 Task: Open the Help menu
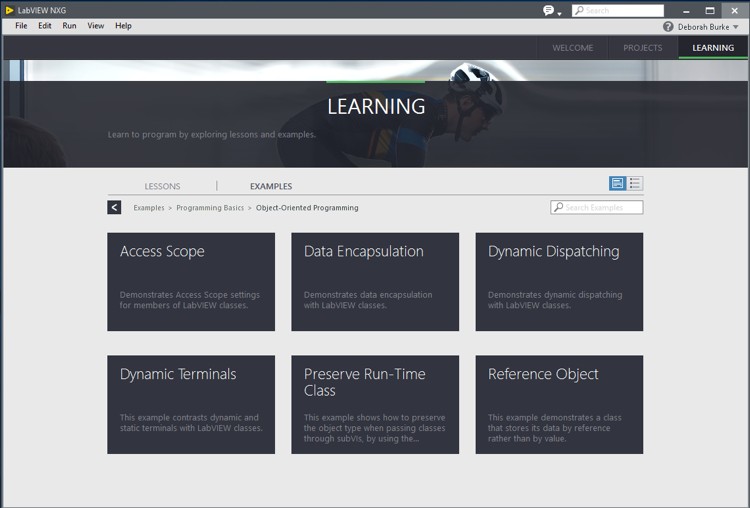click(123, 26)
